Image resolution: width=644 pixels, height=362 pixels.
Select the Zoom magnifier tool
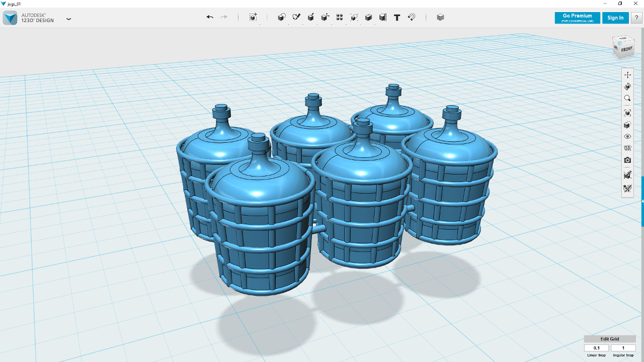pyautogui.click(x=627, y=99)
